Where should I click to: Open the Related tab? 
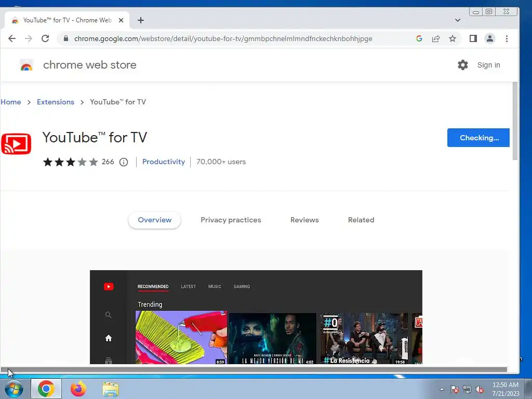click(x=361, y=220)
